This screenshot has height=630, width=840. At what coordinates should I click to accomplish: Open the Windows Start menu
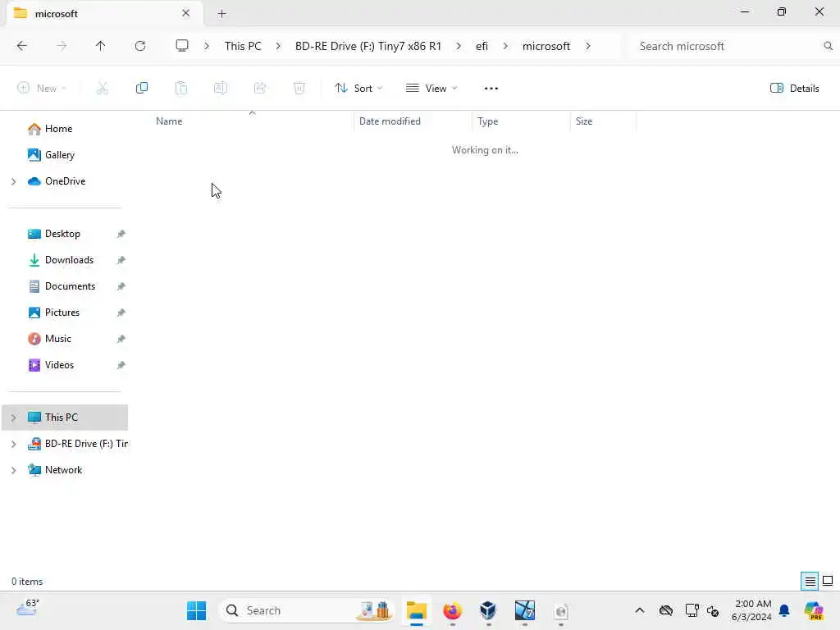click(x=196, y=610)
